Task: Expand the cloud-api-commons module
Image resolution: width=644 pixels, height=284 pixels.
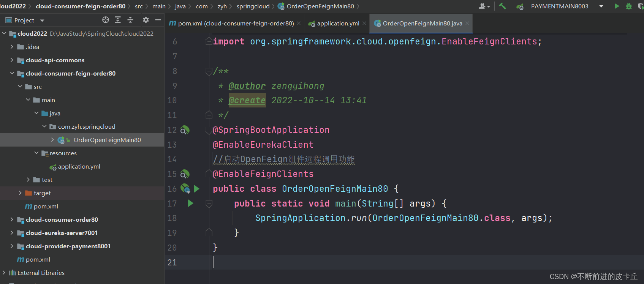Action: coord(12,60)
